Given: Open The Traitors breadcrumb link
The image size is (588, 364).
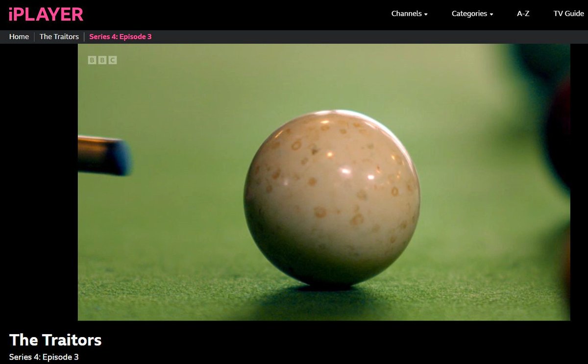Looking at the screenshot, I should 59,37.
